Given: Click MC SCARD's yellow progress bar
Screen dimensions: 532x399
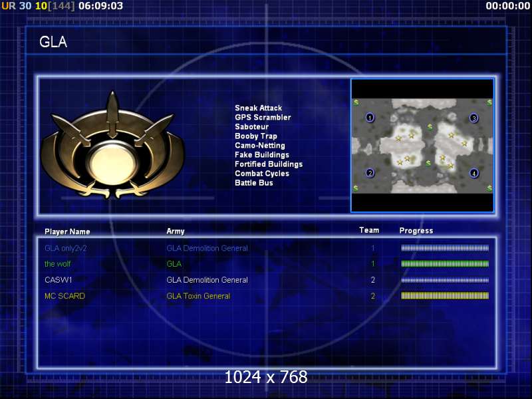Looking at the screenshot, I should click(445, 295).
